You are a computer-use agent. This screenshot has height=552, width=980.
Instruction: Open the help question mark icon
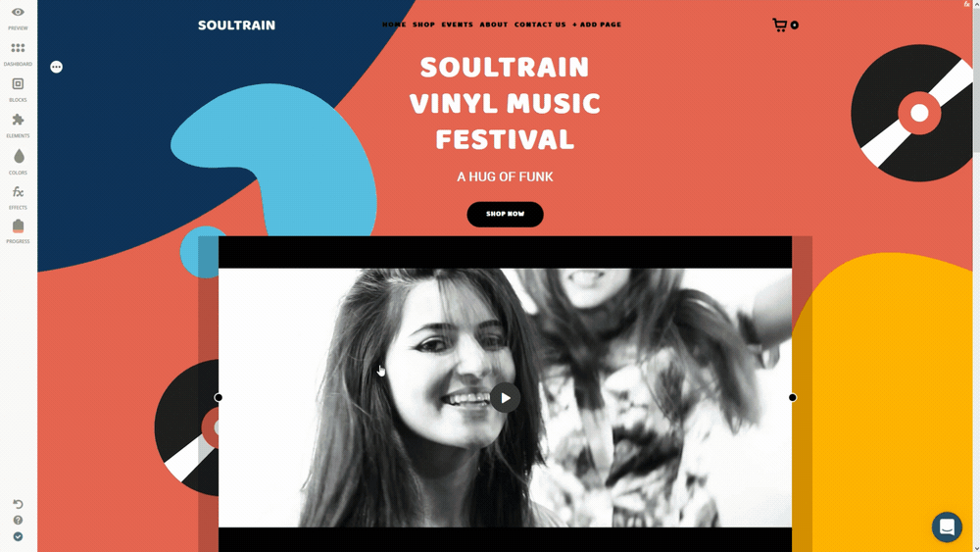click(x=18, y=520)
